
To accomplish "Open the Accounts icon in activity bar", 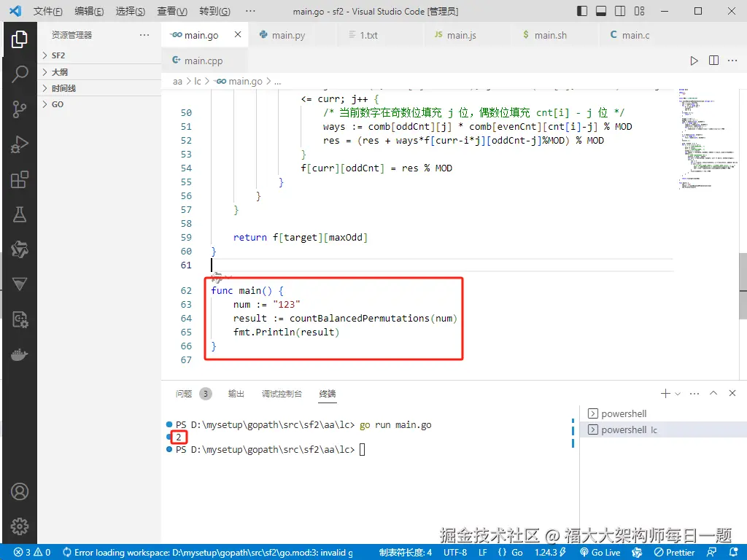I will pyautogui.click(x=20, y=491).
